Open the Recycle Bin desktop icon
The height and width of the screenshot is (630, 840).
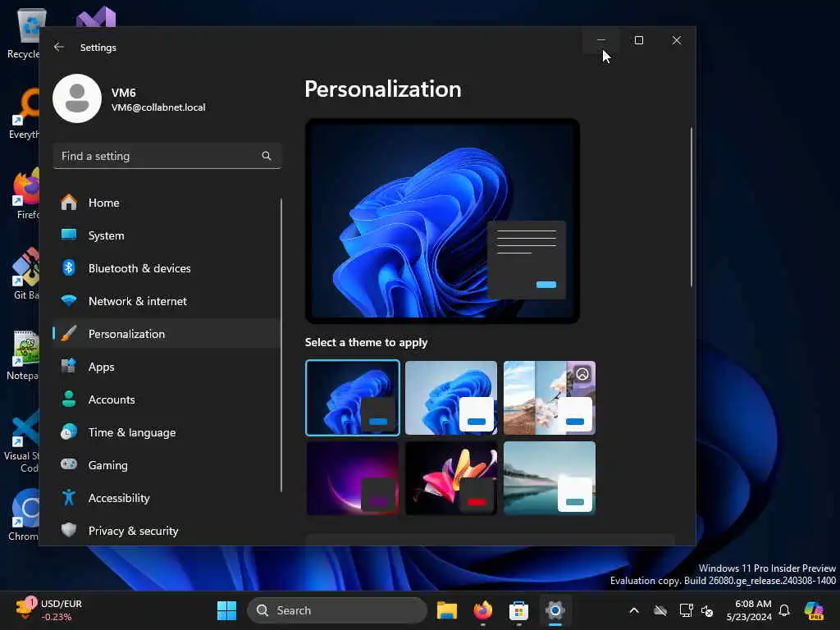point(24,33)
